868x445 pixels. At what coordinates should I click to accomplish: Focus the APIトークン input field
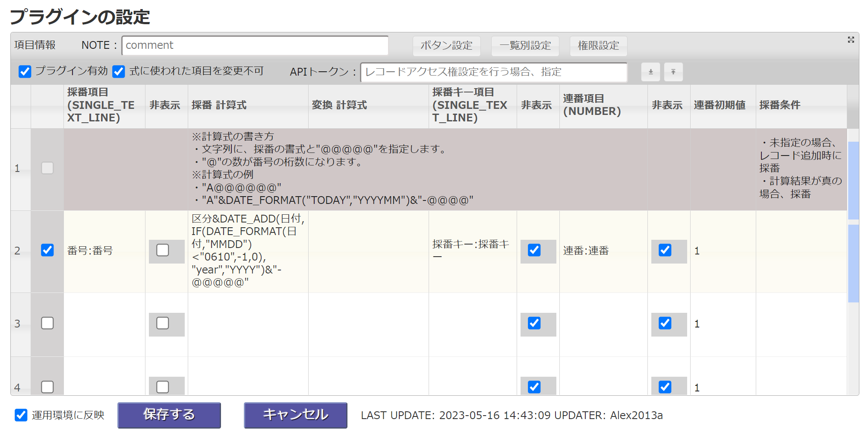(494, 72)
